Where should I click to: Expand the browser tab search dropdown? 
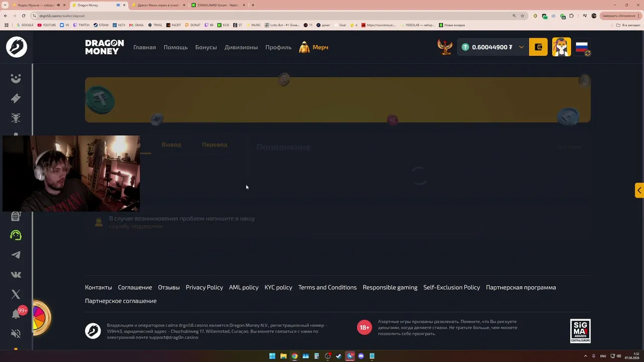tap(5, 5)
